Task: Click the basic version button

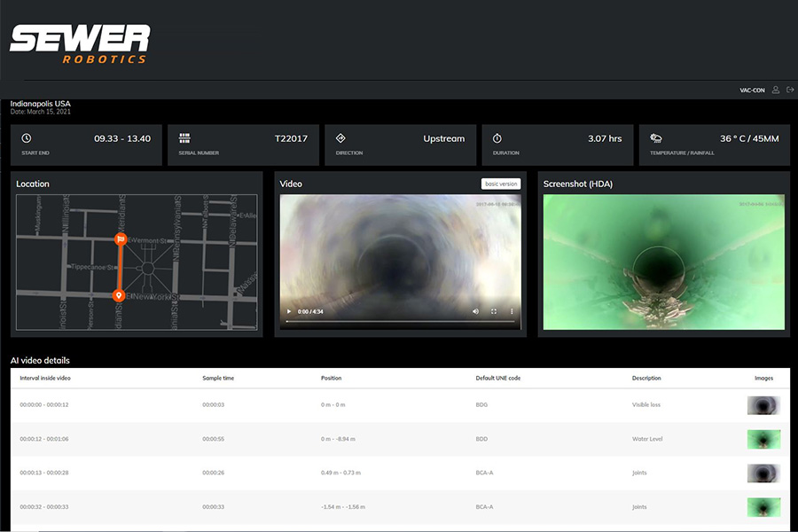Action: tap(501, 184)
